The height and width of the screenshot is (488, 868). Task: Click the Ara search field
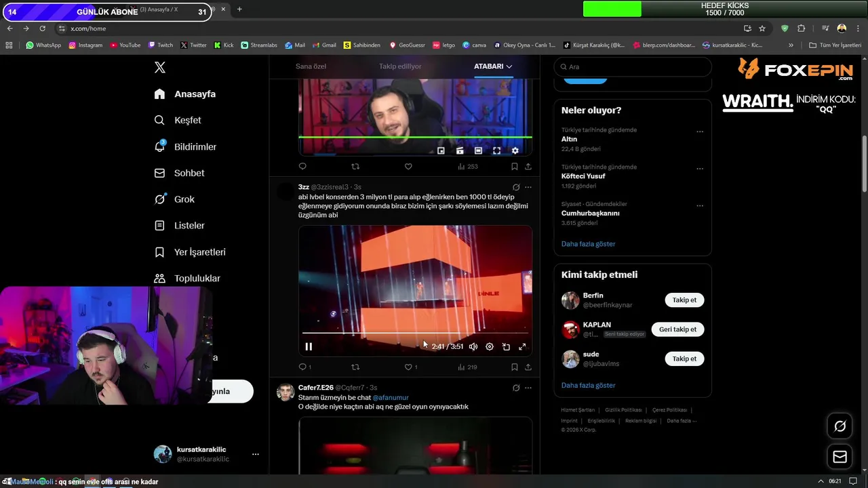click(x=633, y=67)
